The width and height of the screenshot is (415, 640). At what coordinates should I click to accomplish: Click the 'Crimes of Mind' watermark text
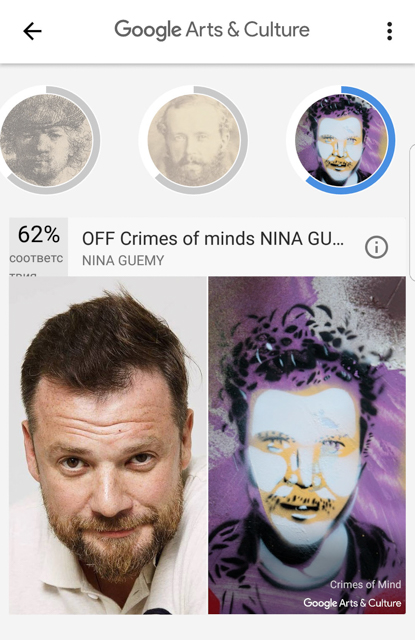click(x=365, y=584)
